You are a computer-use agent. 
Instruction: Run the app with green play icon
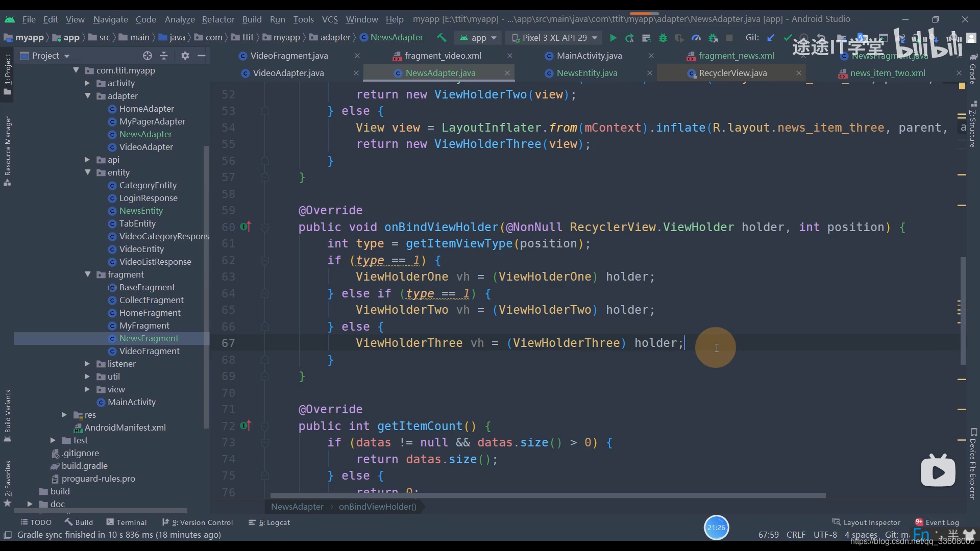pos(613,38)
